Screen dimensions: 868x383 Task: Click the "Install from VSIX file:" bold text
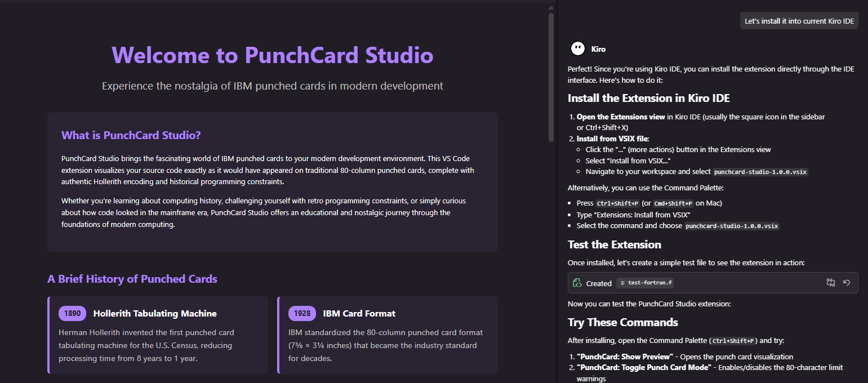613,139
